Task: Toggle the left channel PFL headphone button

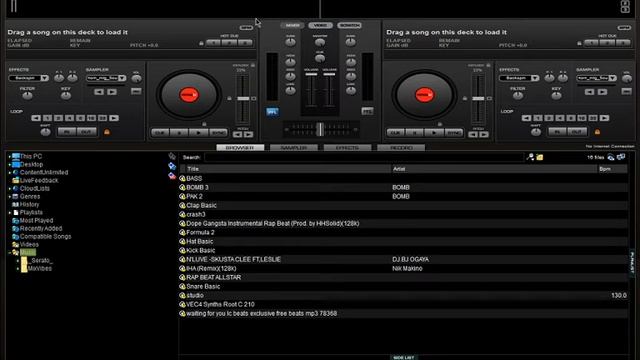Action: point(272,111)
